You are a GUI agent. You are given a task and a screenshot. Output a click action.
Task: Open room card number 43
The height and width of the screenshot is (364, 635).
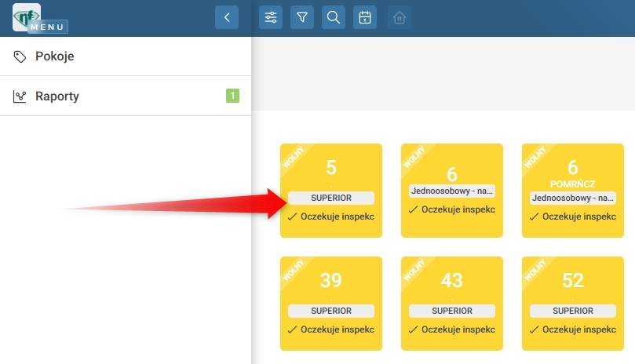(452, 304)
